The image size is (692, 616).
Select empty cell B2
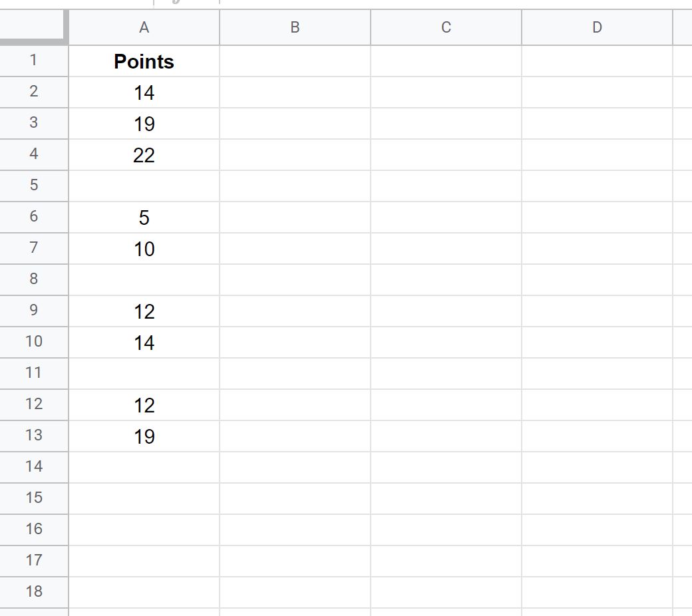pos(295,92)
